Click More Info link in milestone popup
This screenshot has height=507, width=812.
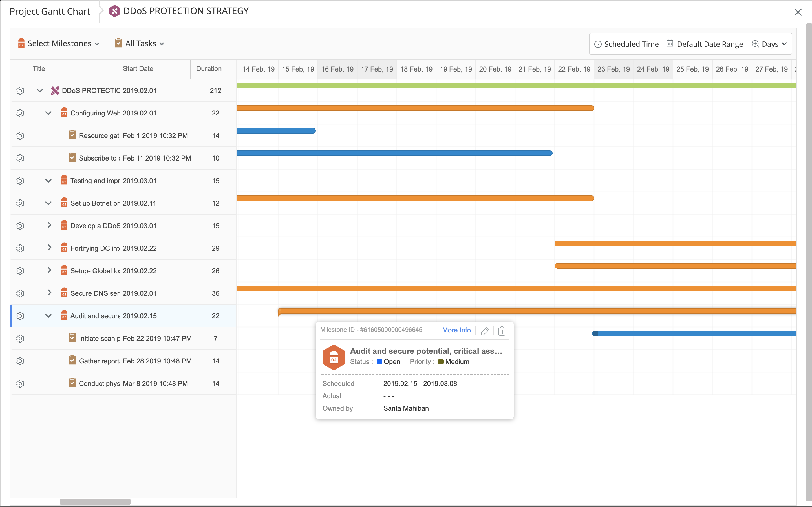(x=456, y=330)
